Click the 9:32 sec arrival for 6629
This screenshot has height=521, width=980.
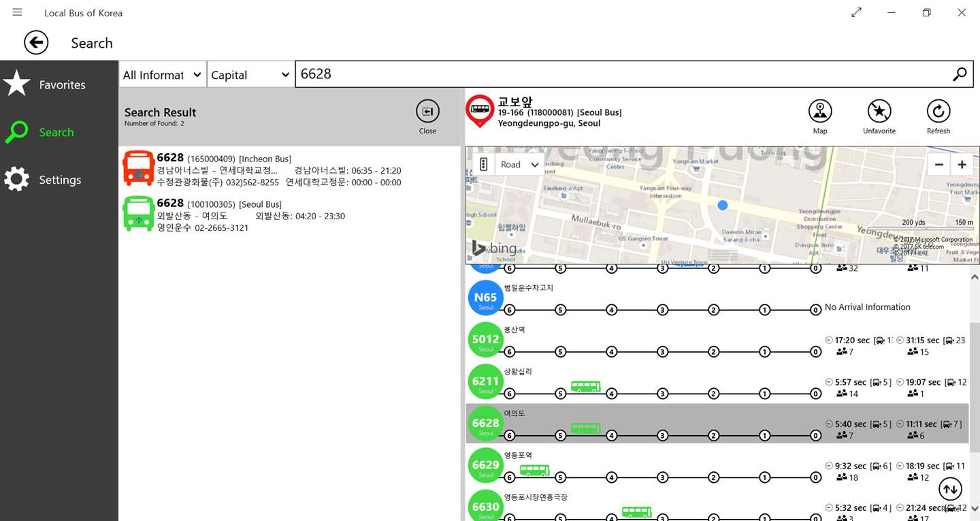[x=850, y=467]
